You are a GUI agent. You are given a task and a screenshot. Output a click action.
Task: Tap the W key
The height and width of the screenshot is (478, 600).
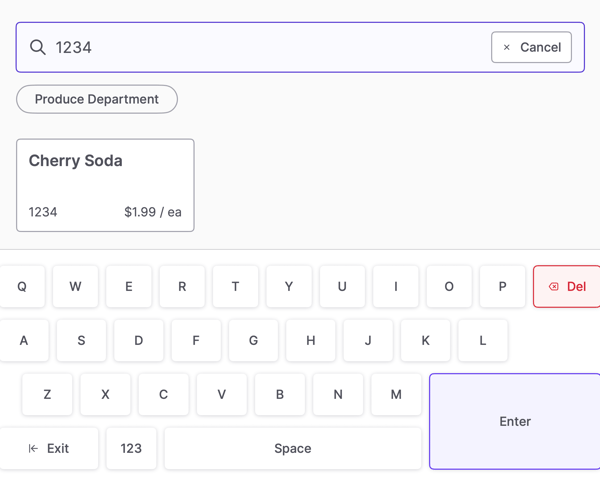[x=75, y=286]
